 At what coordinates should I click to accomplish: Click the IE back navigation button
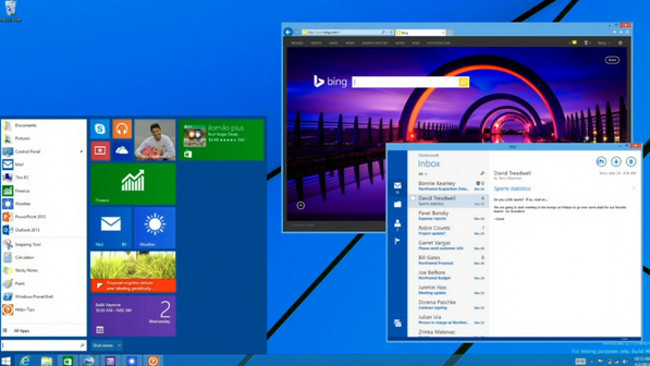click(x=288, y=32)
